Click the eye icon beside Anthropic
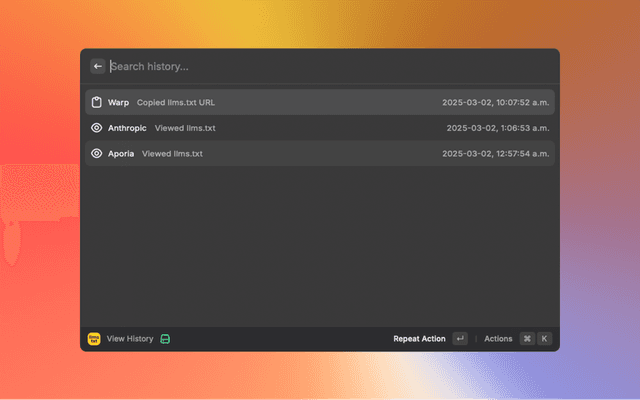Image resolution: width=640 pixels, height=400 pixels. click(x=96, y=128)
